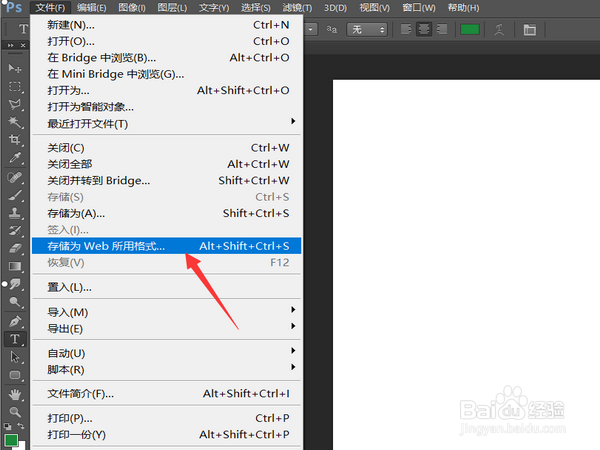The width and height of the screenshot is (600, 450).
Task: Choose 置入(L) from the file menu
Action: 166,287
